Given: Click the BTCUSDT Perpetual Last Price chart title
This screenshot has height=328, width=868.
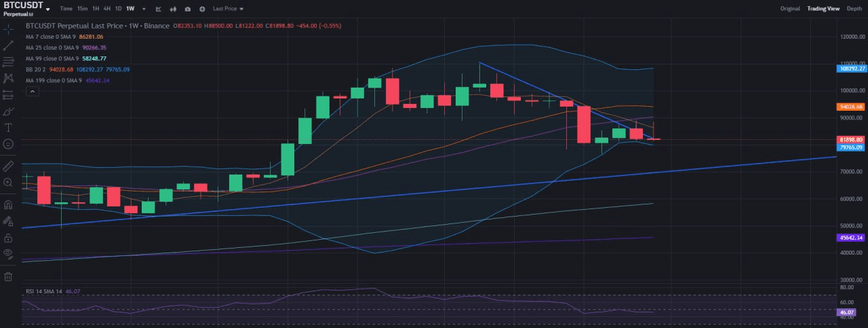Looking at the screenshot, I should 98,26.
